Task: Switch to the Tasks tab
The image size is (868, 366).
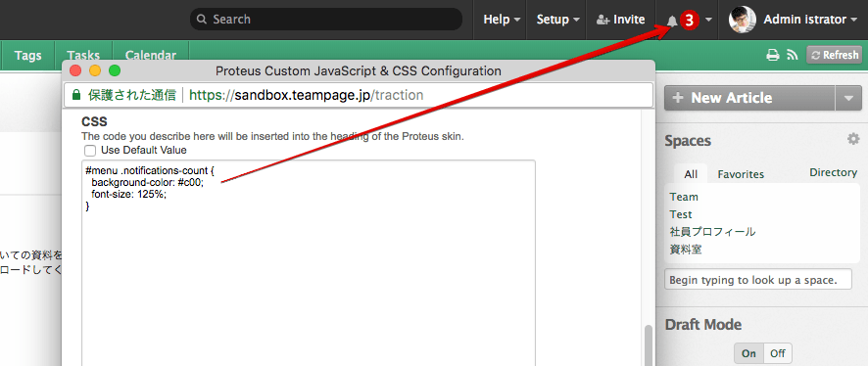Action: [83, 55]
